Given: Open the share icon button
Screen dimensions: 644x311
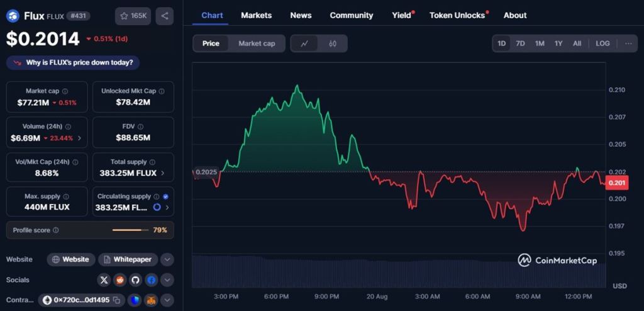Looking at the screenshot, I should click(165, 16).
